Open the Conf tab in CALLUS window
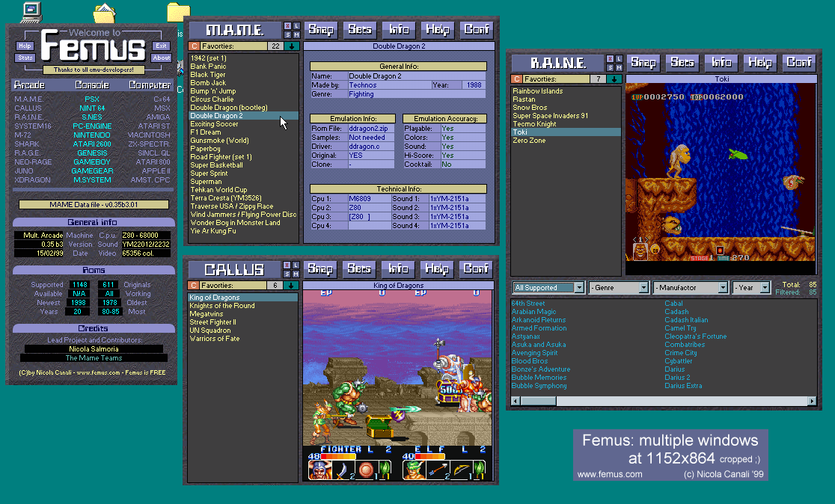The image size is (835, 504). pyautogui.click(x=476, y=268)
